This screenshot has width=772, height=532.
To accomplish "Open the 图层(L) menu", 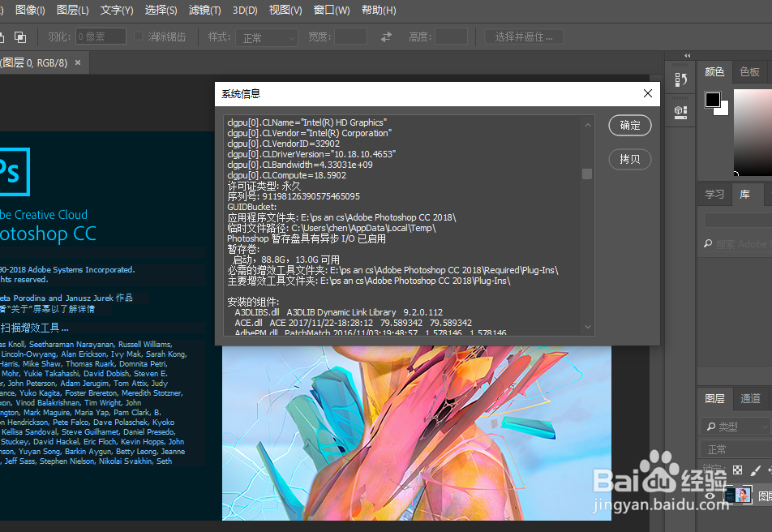I will coord(73,10).
